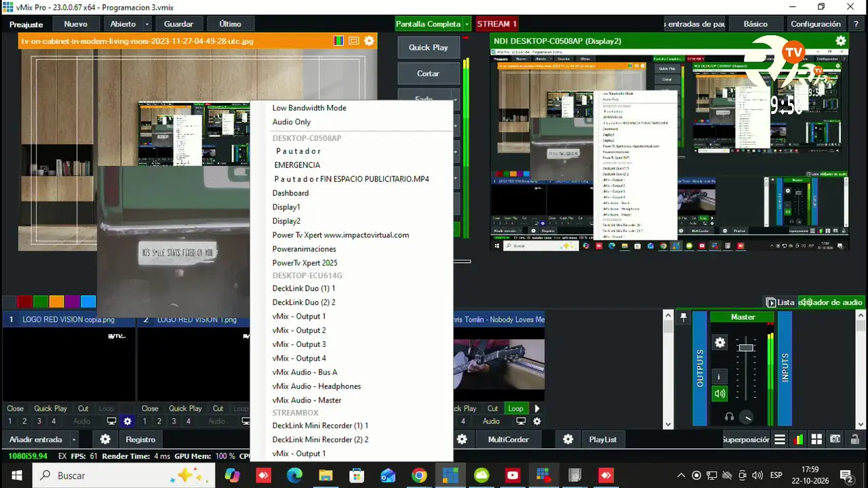Image resolution: width=868 pixels, height=488 pixels.
Task: Open the Registro button
Action: (140, 439)
